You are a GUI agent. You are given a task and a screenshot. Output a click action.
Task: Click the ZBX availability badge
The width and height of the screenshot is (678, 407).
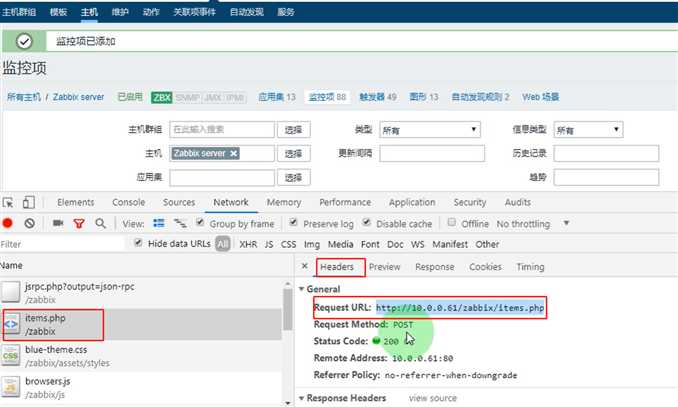(x=162, y=97)
